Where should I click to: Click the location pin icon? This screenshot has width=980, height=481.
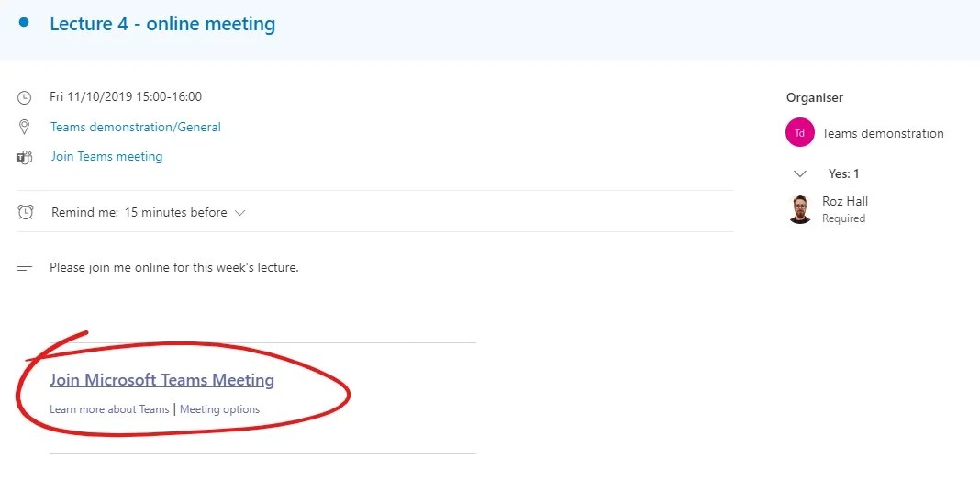[25, 128]
